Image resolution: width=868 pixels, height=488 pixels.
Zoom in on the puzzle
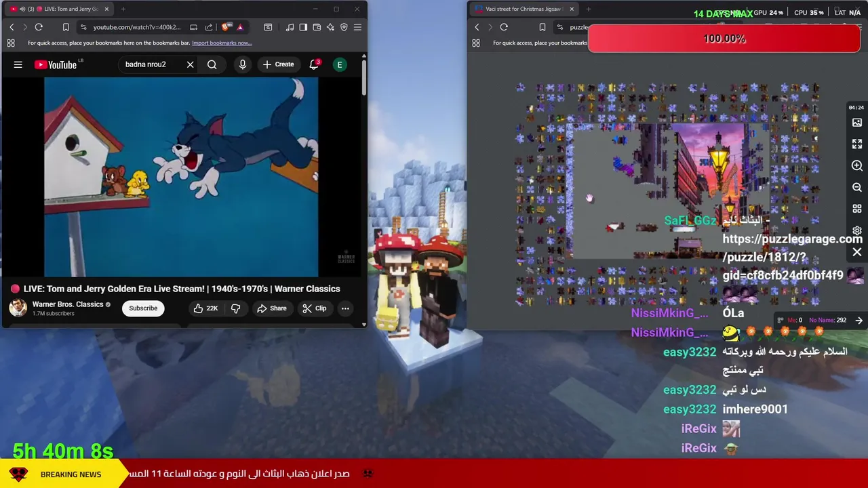click(x=857, y=166)
